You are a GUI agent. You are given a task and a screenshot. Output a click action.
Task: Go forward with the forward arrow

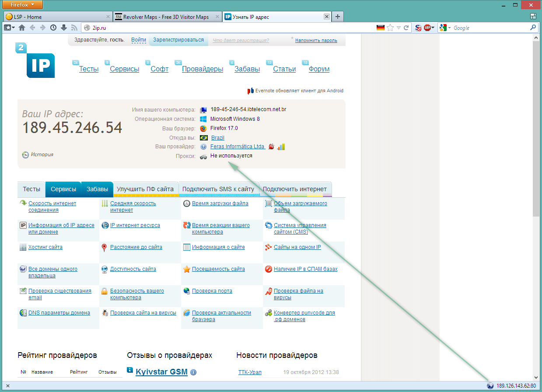[42, 28]
